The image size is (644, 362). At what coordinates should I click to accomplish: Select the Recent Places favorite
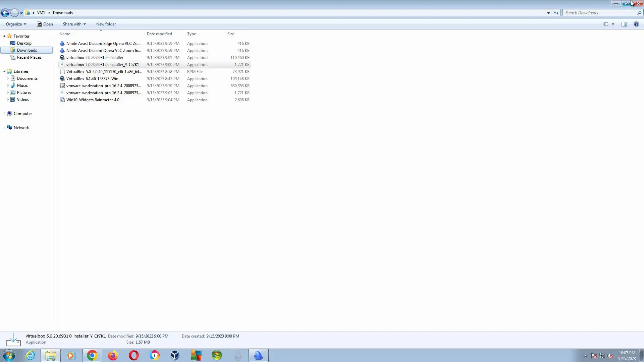coord(29,57)
